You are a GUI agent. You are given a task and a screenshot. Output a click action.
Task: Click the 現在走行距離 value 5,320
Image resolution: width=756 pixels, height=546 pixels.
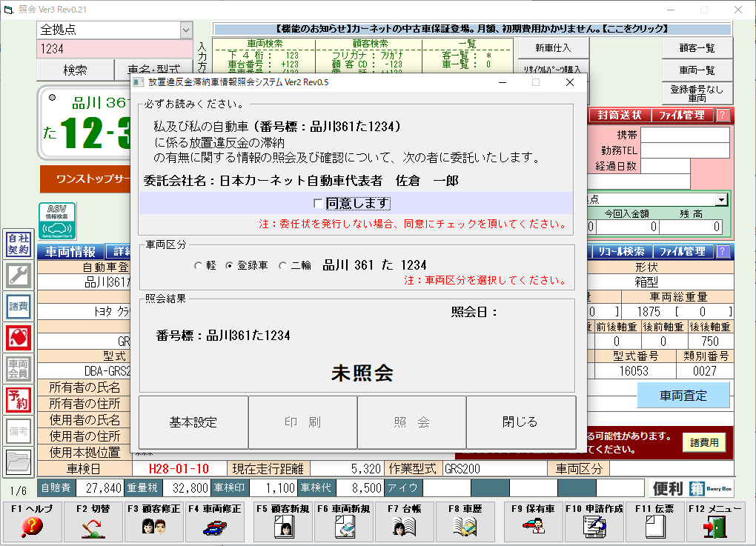pyautogui.click(x=347, y=469)
